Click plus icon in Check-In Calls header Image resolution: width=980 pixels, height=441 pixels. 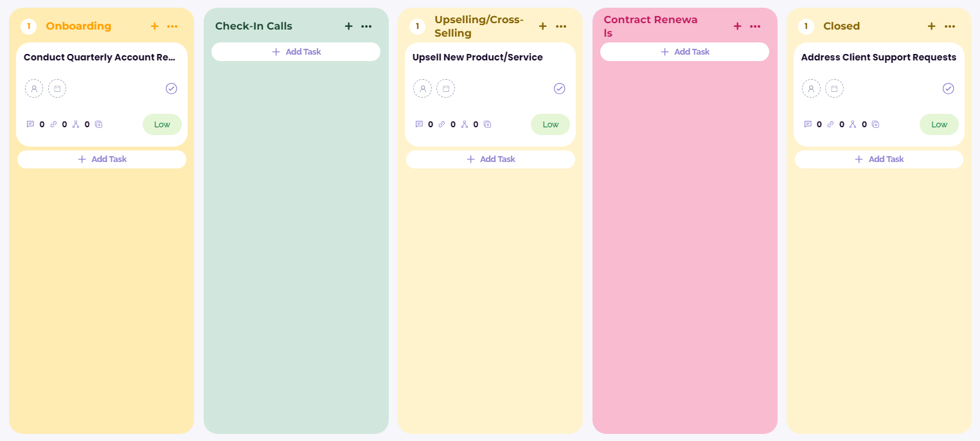click(348, 26)
